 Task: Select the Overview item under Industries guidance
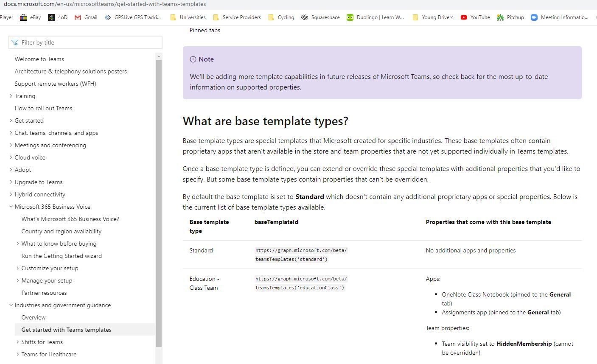(33, 317)
